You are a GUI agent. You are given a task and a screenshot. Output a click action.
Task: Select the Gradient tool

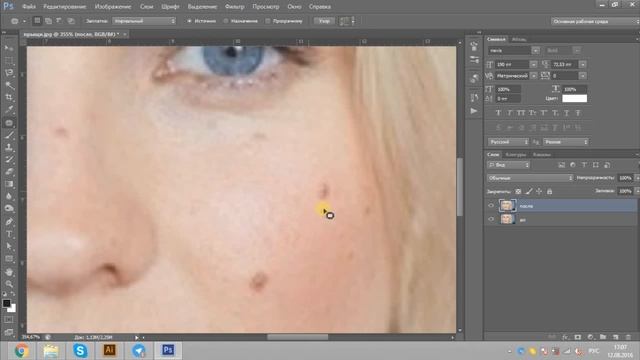(9, 184)
